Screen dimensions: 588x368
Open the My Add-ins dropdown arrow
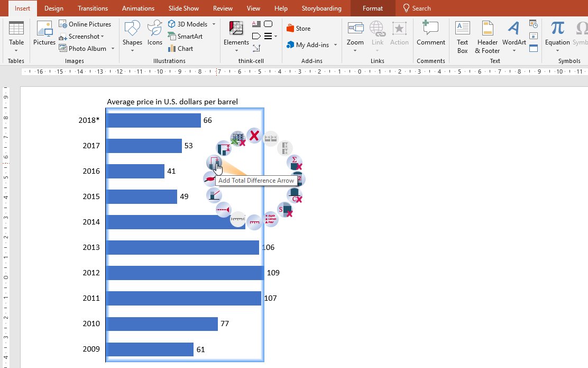335,44
